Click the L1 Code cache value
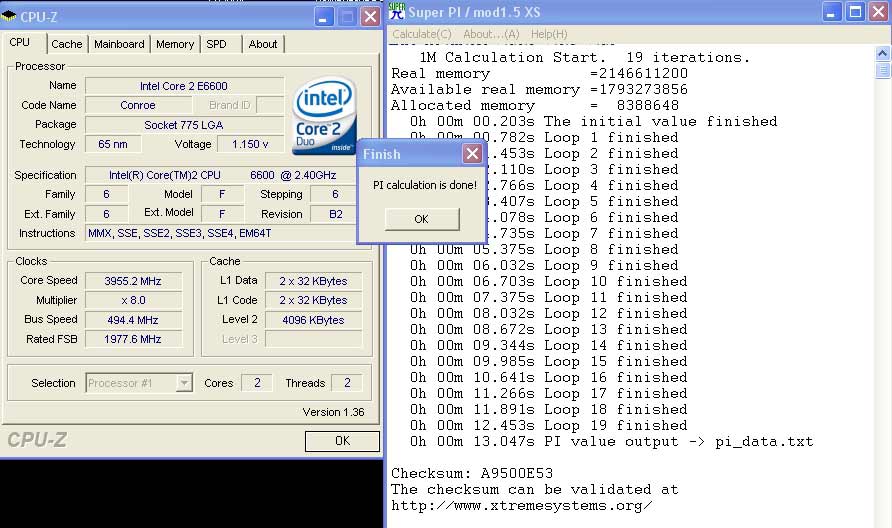The height and width of the screenshot is (528, 892). tap(313, 300)
